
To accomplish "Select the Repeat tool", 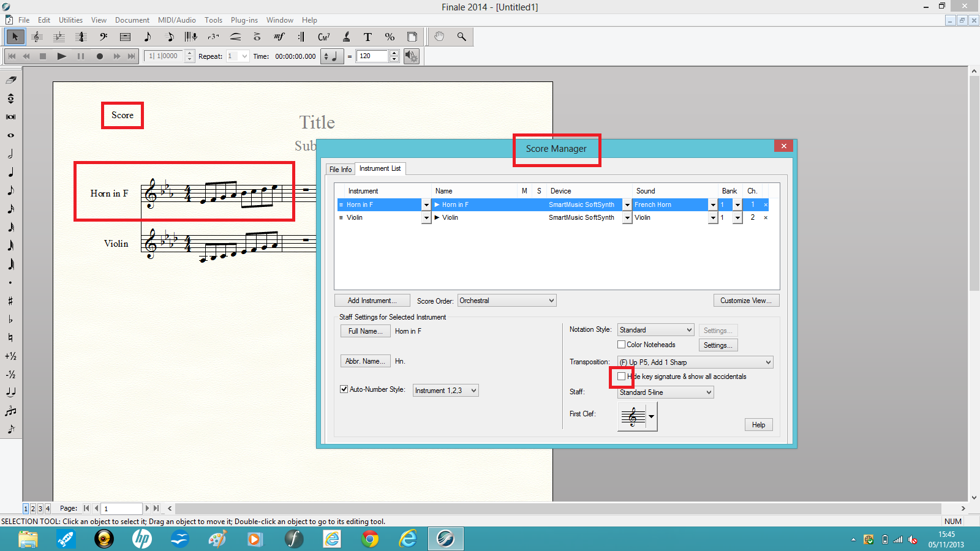I will point(301,37).
